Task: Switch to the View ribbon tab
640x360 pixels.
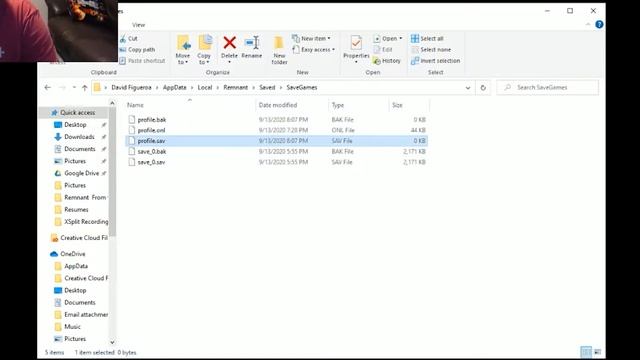Action: click(138, 25)
